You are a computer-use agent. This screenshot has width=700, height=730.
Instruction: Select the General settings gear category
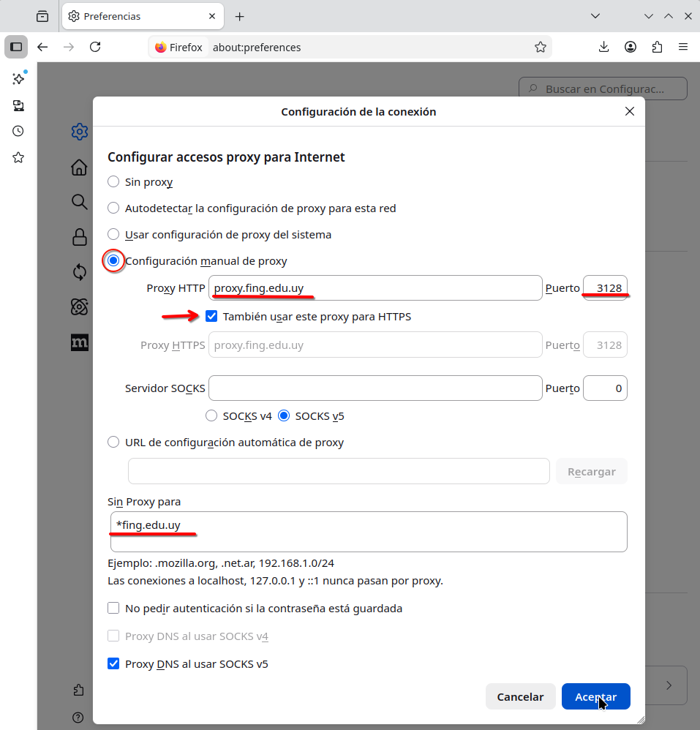(80, 132)
